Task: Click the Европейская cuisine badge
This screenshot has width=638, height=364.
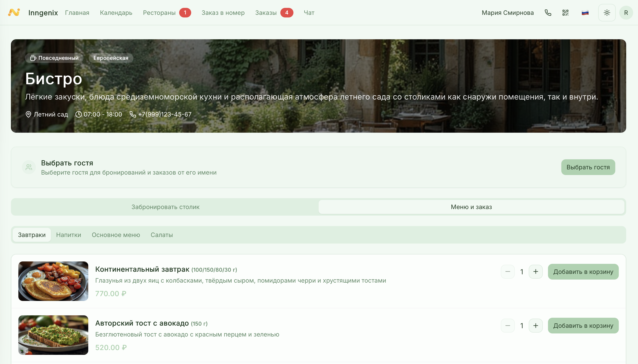Action: tap(111, 58)
